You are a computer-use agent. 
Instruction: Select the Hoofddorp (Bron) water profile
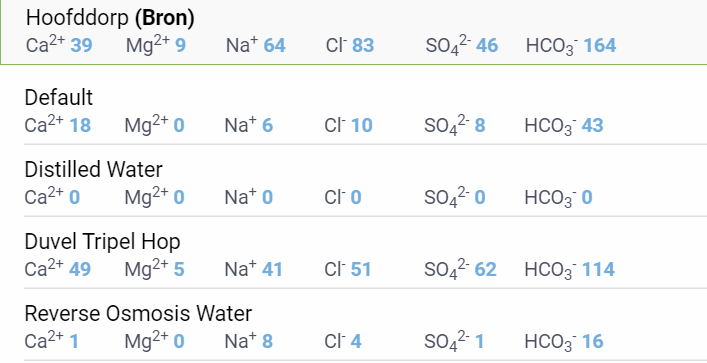click(x=354, y=32)
